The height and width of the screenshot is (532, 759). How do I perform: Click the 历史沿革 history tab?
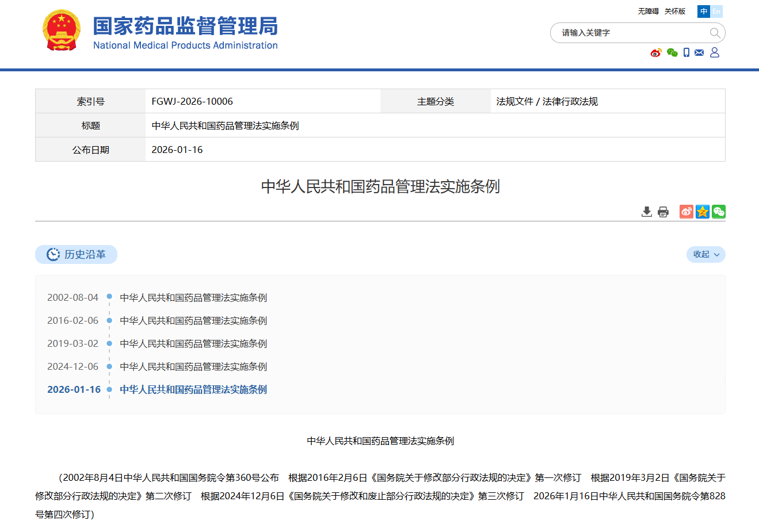pyautogui.click(x=77, y=254)
